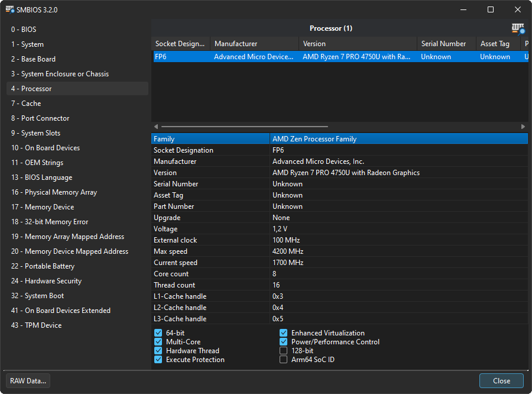532x394 pixels.
Task: Select the Part Number property row
Action: pos(340,206)
